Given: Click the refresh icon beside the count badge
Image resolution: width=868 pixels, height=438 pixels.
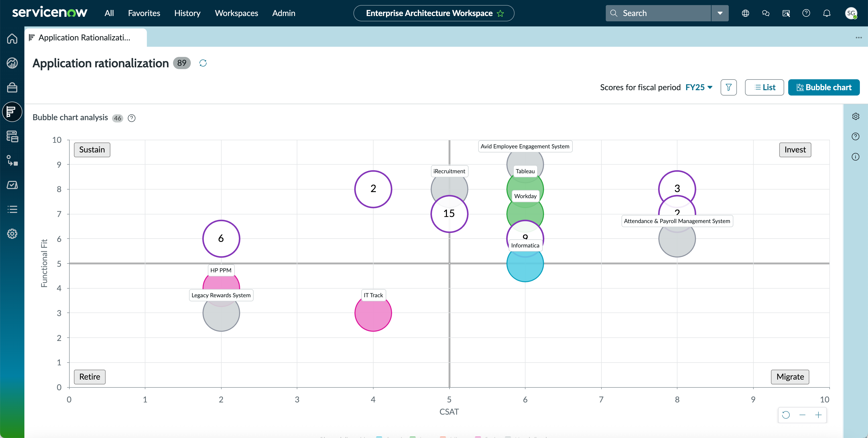Looking at the screenshot, I should point(203,63).
